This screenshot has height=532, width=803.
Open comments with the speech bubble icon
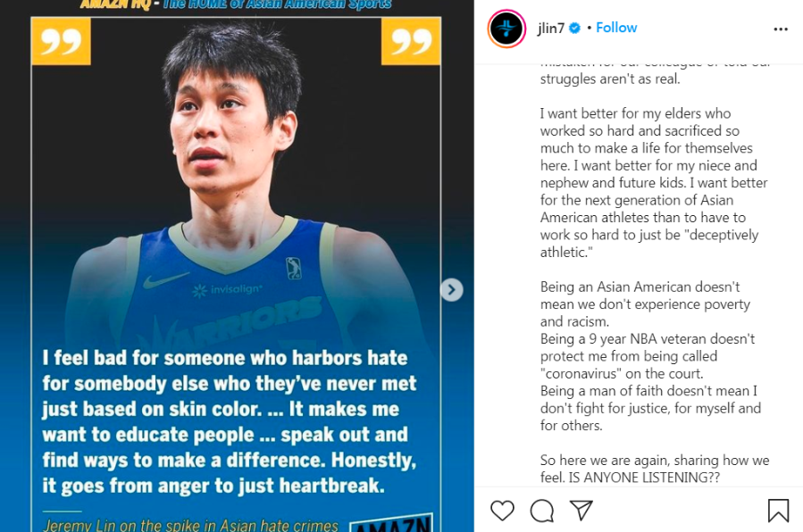coord(542,511)
